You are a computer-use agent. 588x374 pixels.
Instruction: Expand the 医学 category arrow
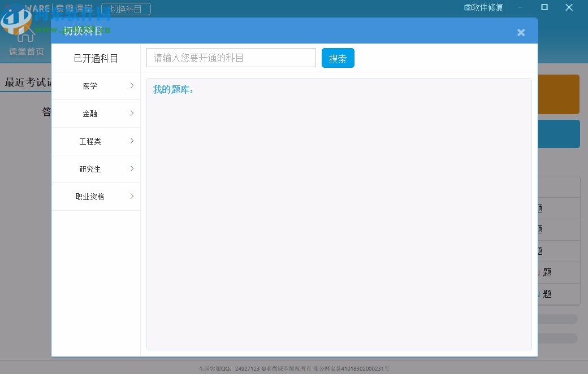(132, 86)
